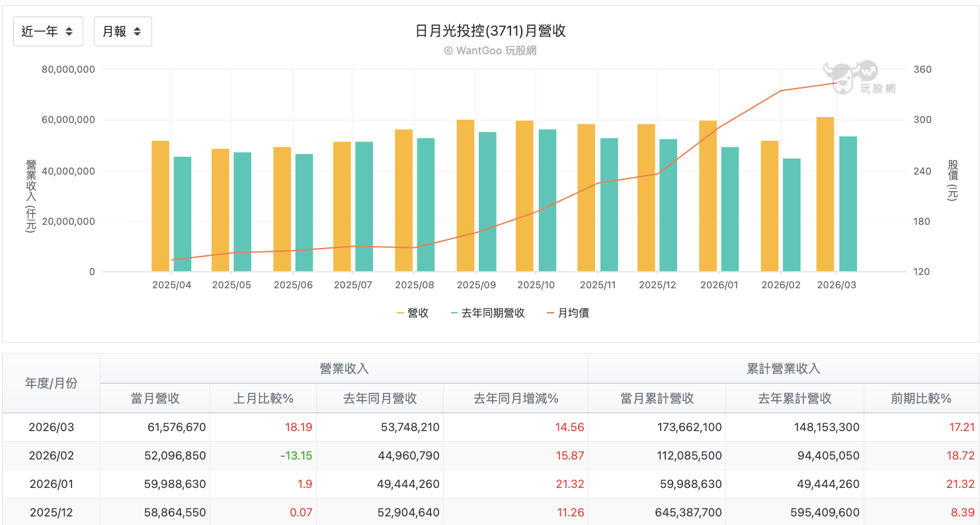Click the 80,000,000 left axis label
The width and height of the screenshot is (980, 525).
[x=68, y=69]
